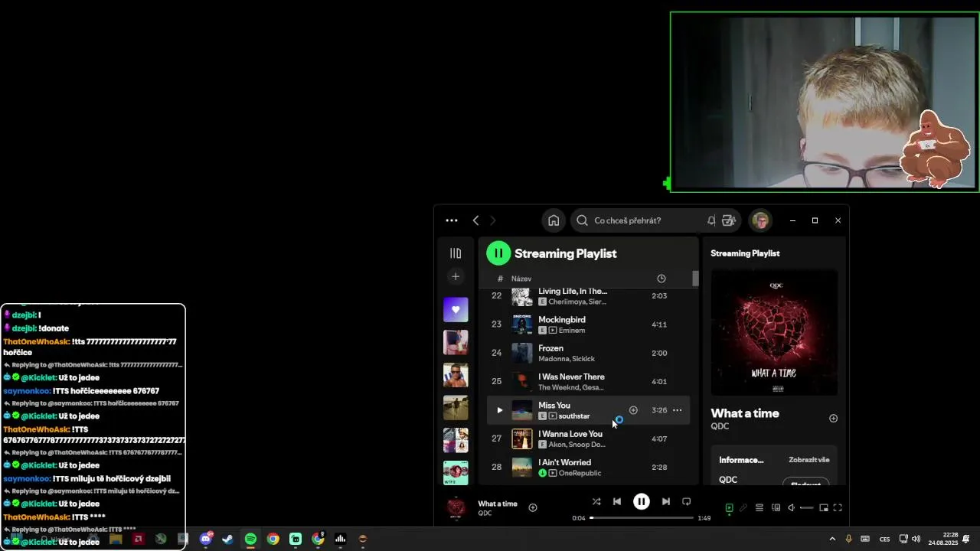Screen dimensions: 980x551
Task: Pause the Streaming Playlist green button
Action: (498, 253)
